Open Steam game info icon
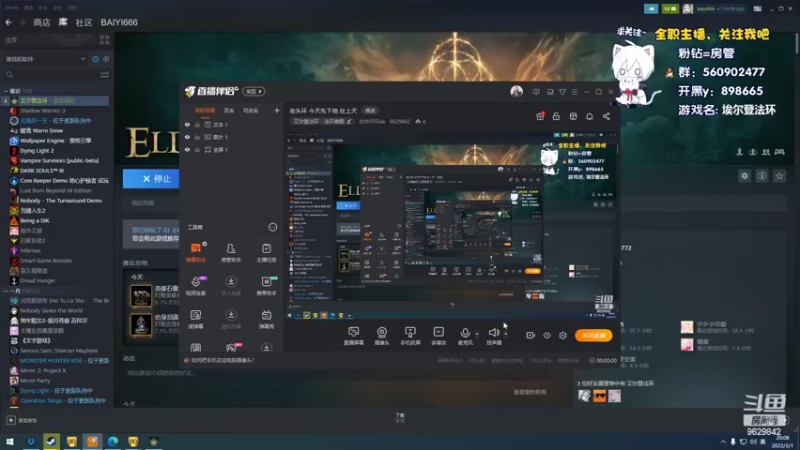This screenshot has height=450, width=800. (x=762, y=176)
